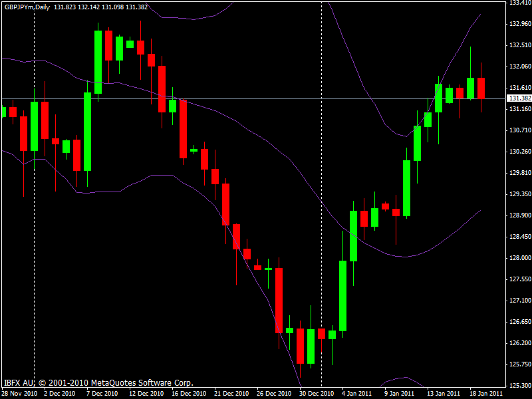Click the 2 Dec 2010 date label
532x399 pixels.
click(x=60, y=394)
